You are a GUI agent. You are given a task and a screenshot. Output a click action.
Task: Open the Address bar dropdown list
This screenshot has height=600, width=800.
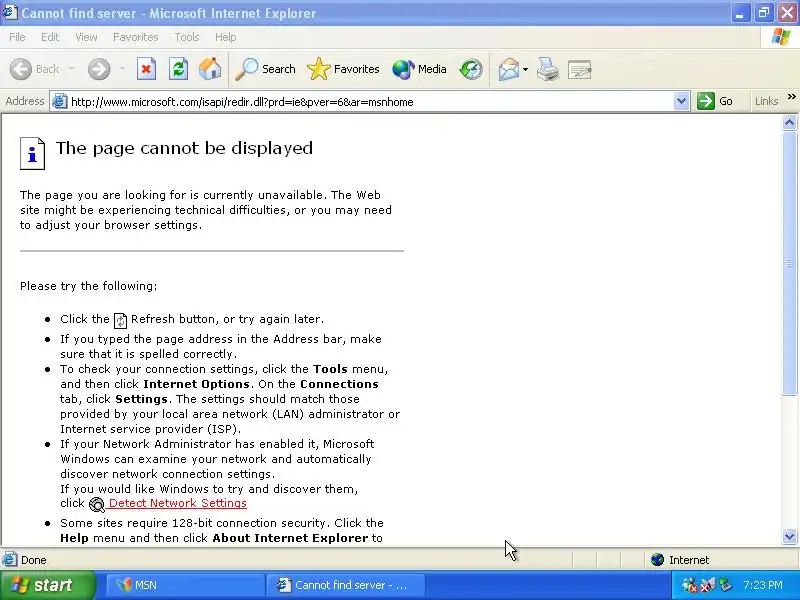[x=681, y=101]
